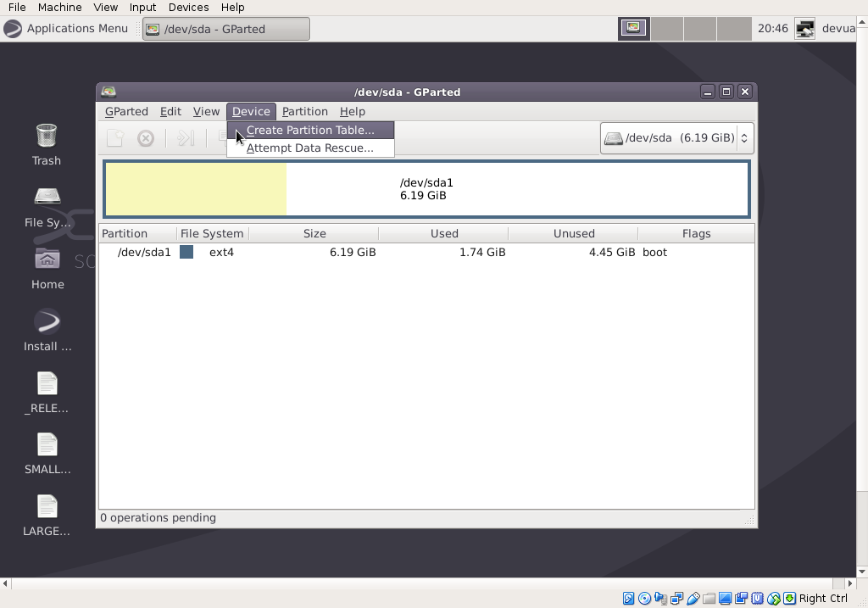Click the GParted window title bar icon

coord(108,92)
